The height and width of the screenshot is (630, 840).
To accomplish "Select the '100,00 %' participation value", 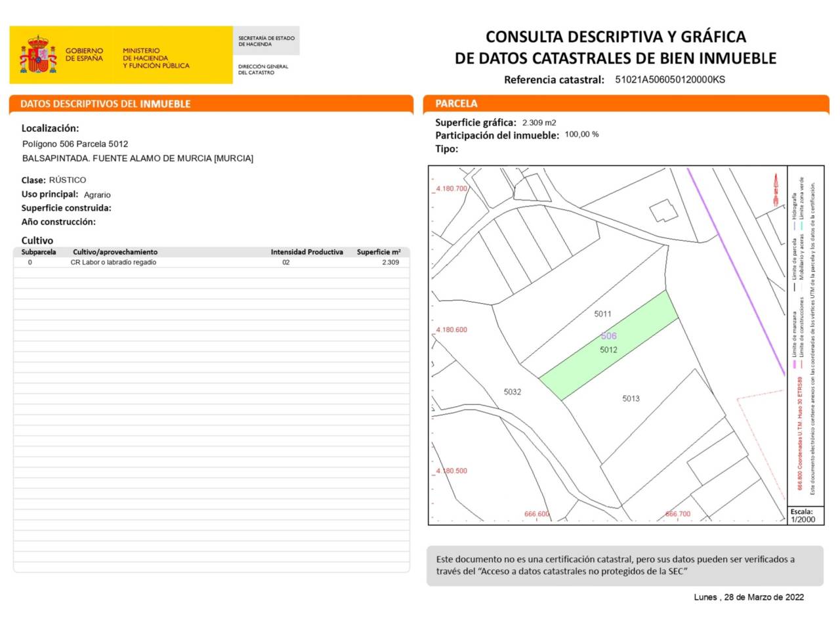I will pyautogui.click(x=581, y=135).
